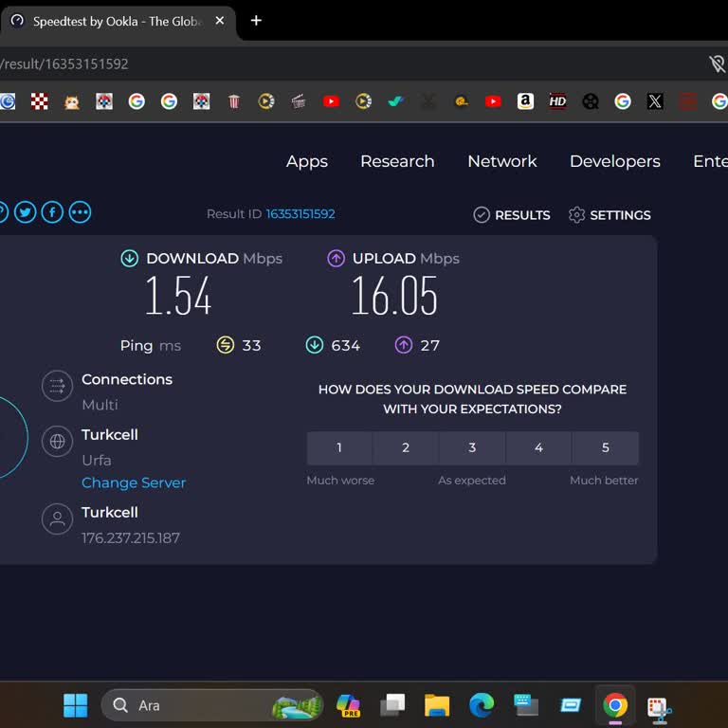Click the Urfa server location text
This screenshot has width=728, height=728.
[97, 460]
